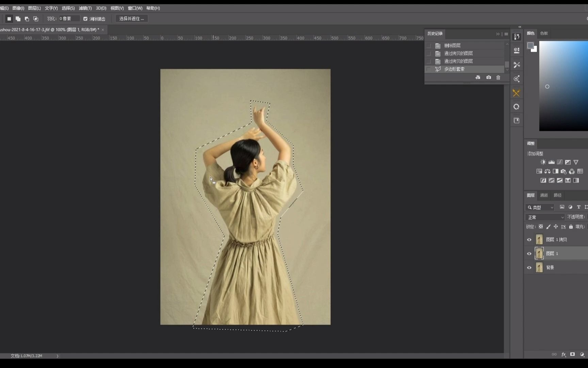
Task: Click the 选择并遮住 button
Action: point(131,18)
